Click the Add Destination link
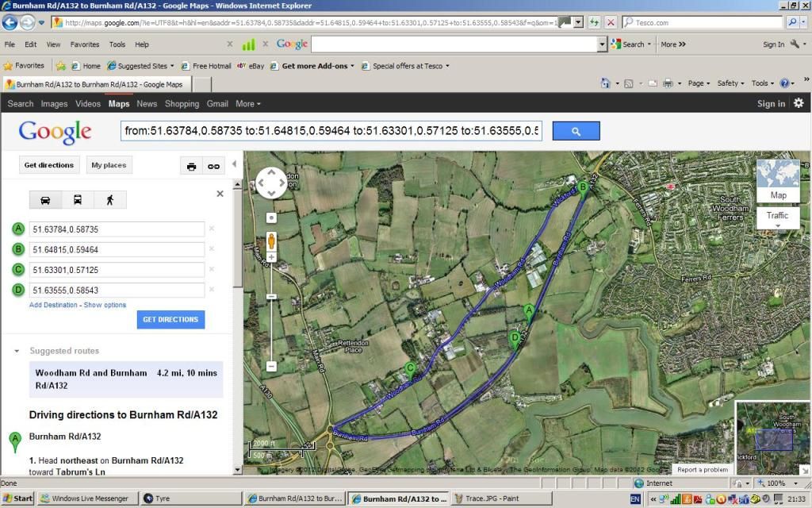812x508 pixels. click(x=53, y=305)
